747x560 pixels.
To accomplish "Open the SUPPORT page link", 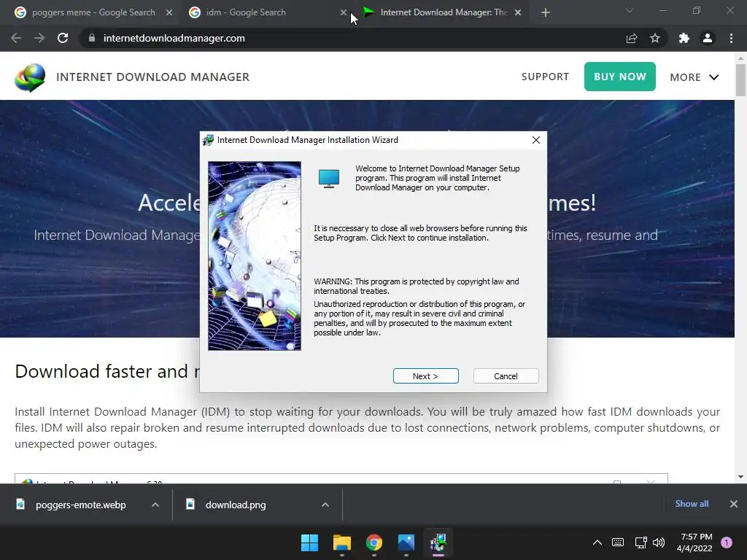I will (545, 77).
